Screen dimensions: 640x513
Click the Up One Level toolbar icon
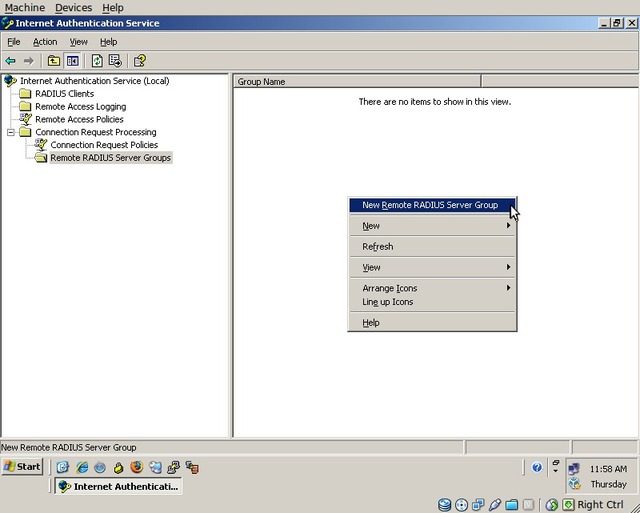tap(54, 61)
